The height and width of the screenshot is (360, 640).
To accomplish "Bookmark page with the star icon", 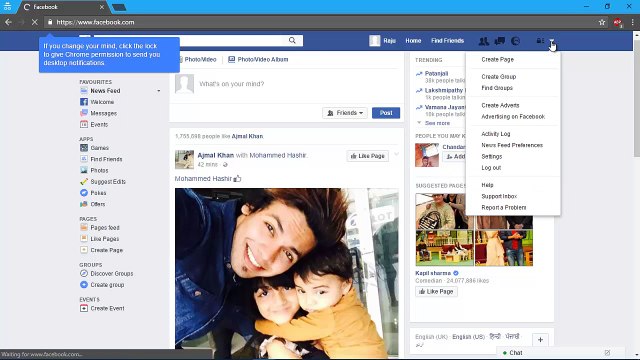I will [x=602, y=22].
